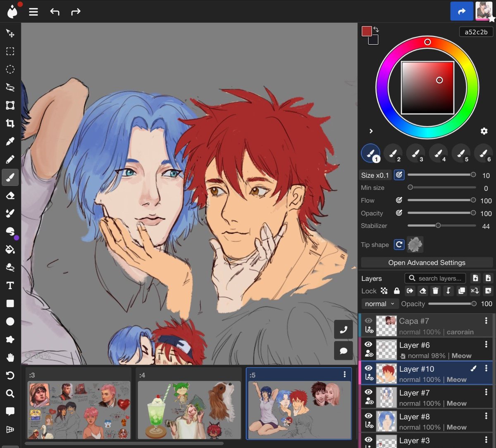Click the Size x0.1 multiplier button

(x=375, y=175)
